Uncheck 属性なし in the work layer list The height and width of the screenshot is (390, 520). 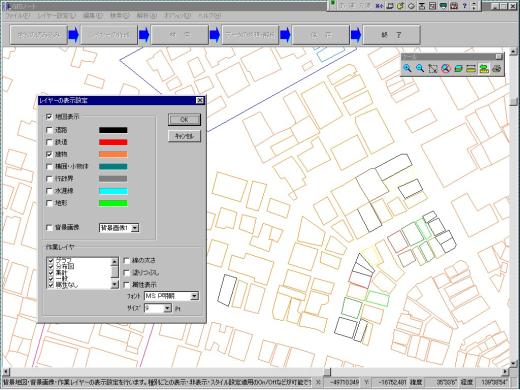click(x=51, y=285)
